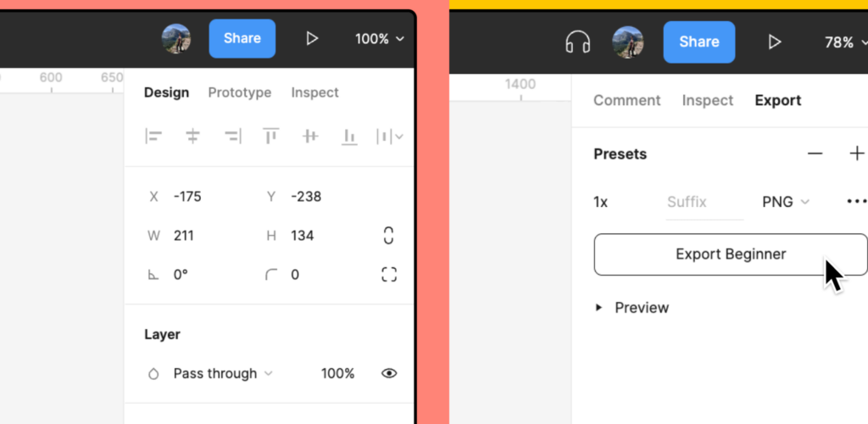This screenshot has height=424, width=868.
Task: Add an export preset with the plus icon
Action: coord(856,153)
